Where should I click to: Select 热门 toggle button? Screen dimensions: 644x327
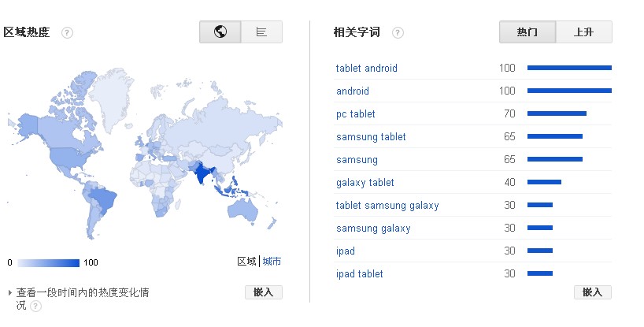click(x=527, y=32)
